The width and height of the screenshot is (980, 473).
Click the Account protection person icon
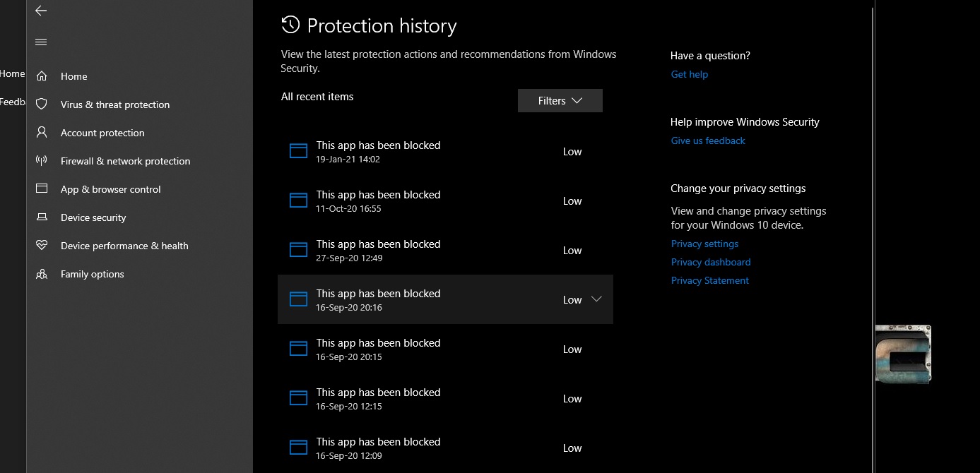tap(42, 133)
